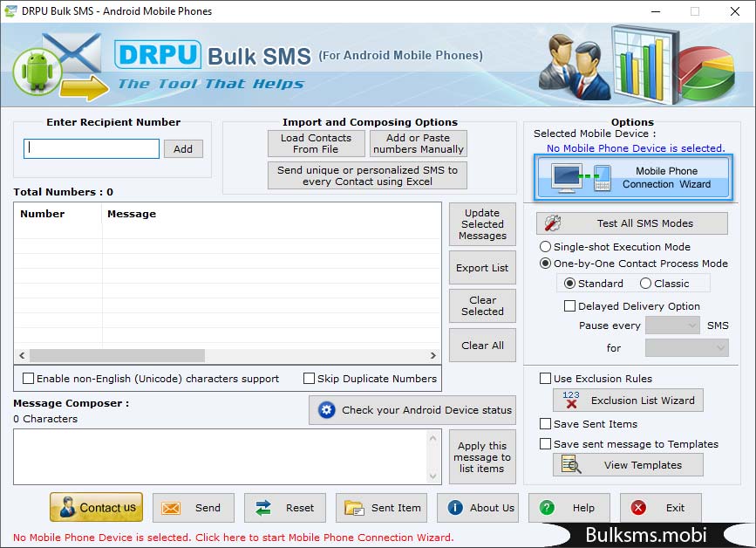Click the red X Exit icon
756x548 pixels.
coord(638,508)
